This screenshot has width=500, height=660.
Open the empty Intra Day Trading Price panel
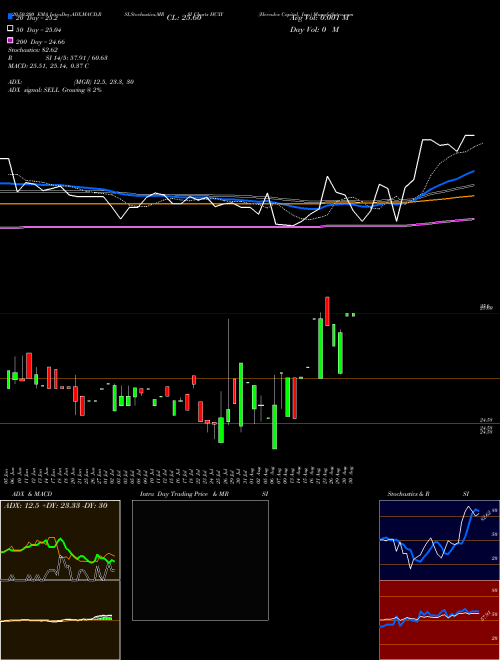(x=200, y=560)
